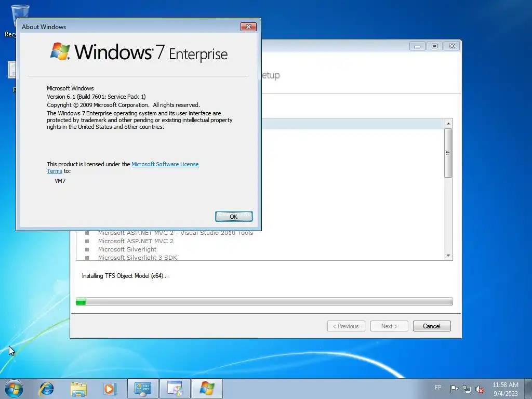The height and width of the screenshot is (399, 532).
Task: Click the setup window's close button
Action: [451, 46]
